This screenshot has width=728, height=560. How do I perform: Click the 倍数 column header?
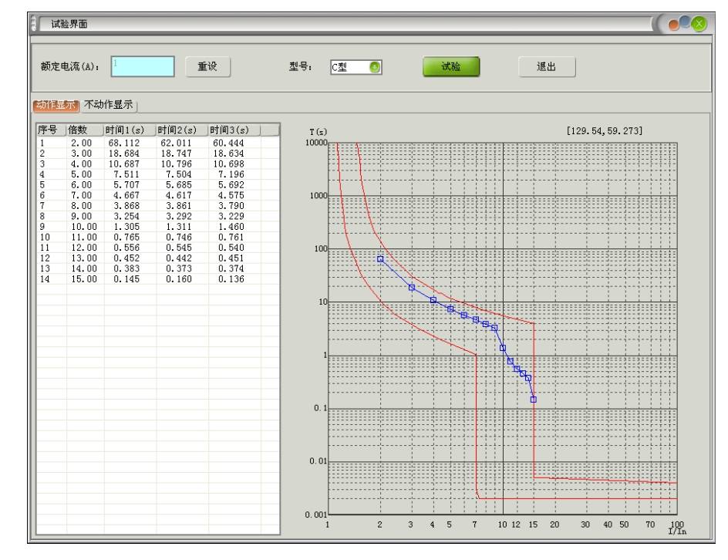[x=84, y=130]
